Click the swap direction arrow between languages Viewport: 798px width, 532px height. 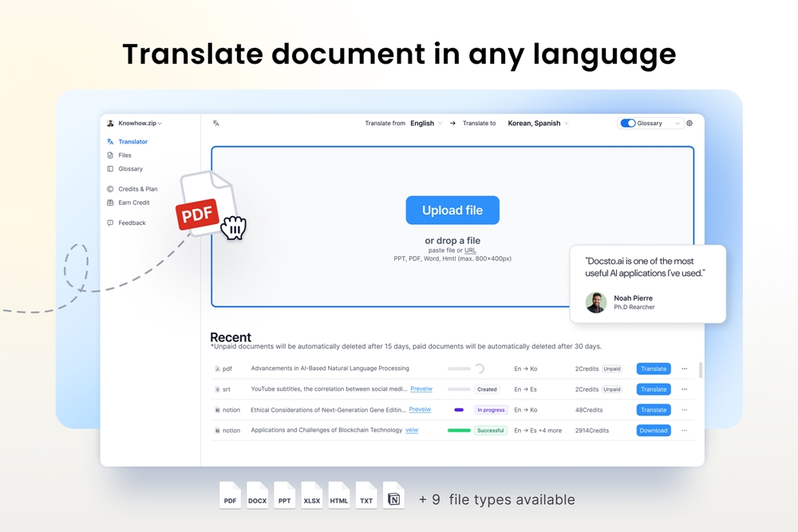tap(452, 124)
